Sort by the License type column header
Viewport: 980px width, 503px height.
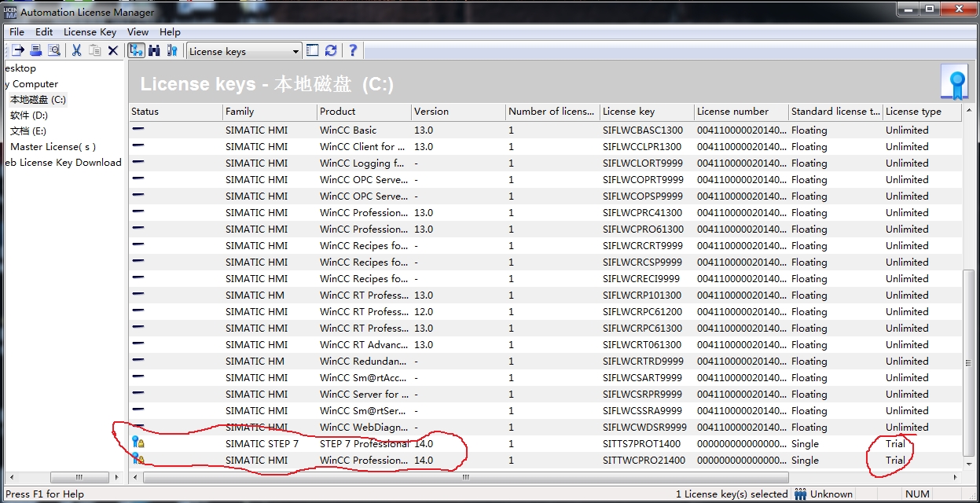click(x=923, y=112)
